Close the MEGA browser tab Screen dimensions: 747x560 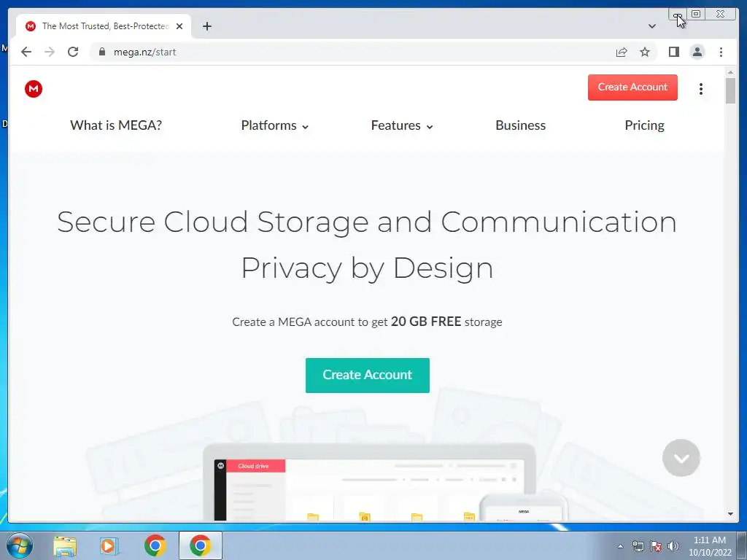click(179, 26)
